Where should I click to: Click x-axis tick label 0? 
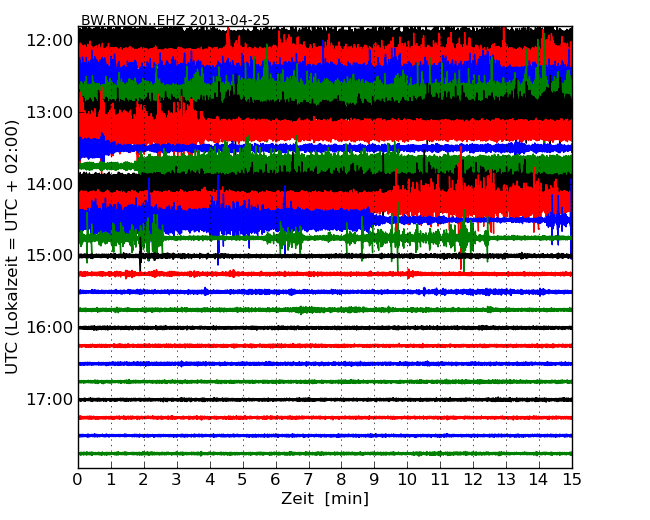[78, 480]
